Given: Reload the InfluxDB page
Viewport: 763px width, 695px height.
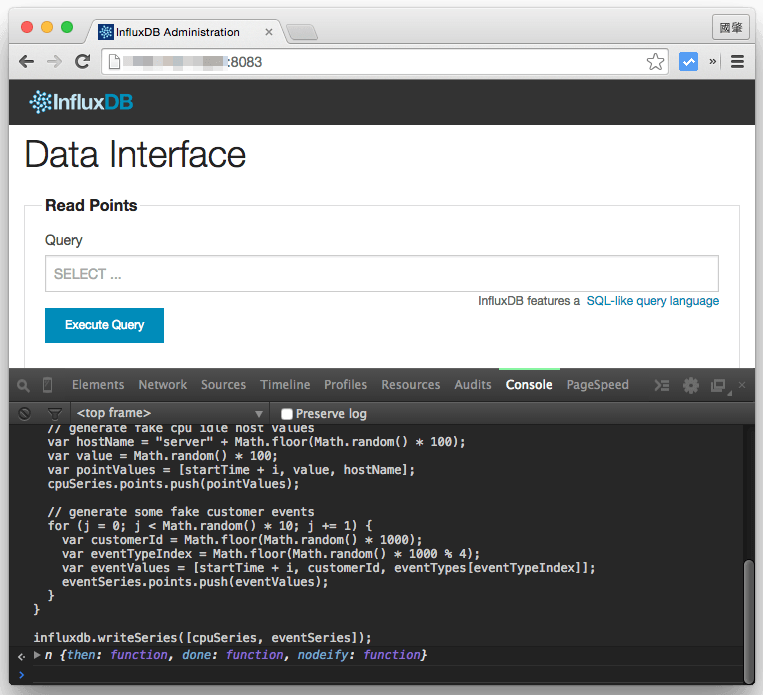Looking at the screenshot, I should [x=83, y=61].
